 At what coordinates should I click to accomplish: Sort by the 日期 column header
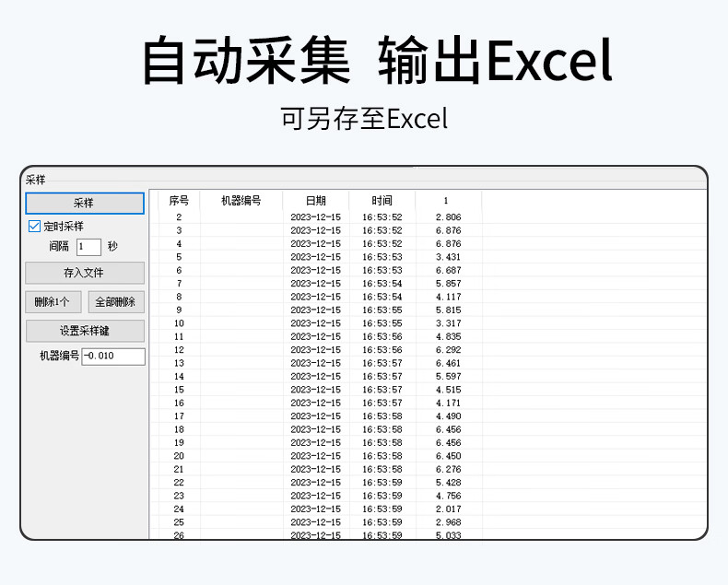click(315, 201)
